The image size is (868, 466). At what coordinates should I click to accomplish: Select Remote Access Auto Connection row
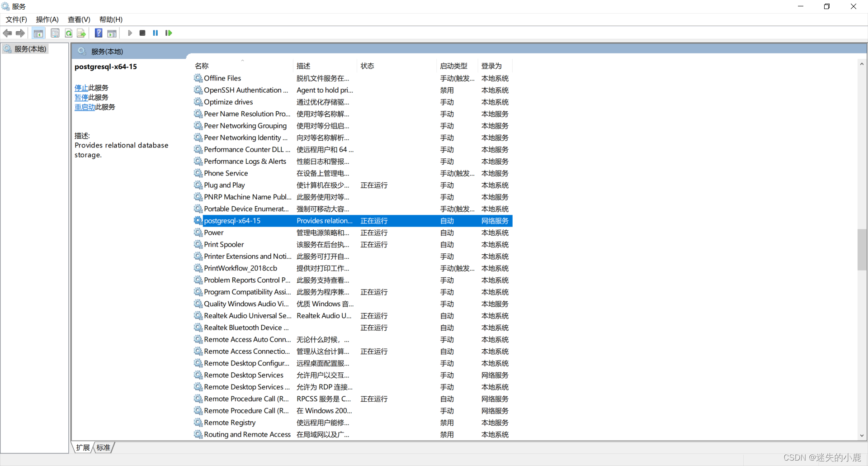click(353, 339)
